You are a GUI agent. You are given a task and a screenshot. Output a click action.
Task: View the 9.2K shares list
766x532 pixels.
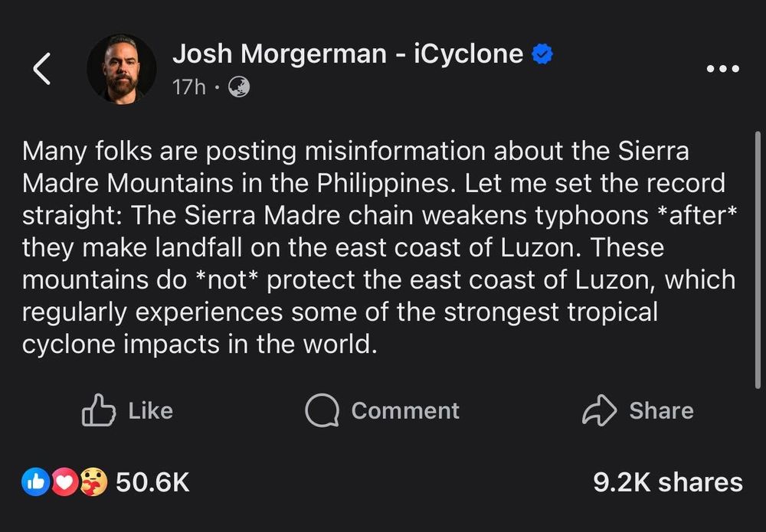pos(667,482)
